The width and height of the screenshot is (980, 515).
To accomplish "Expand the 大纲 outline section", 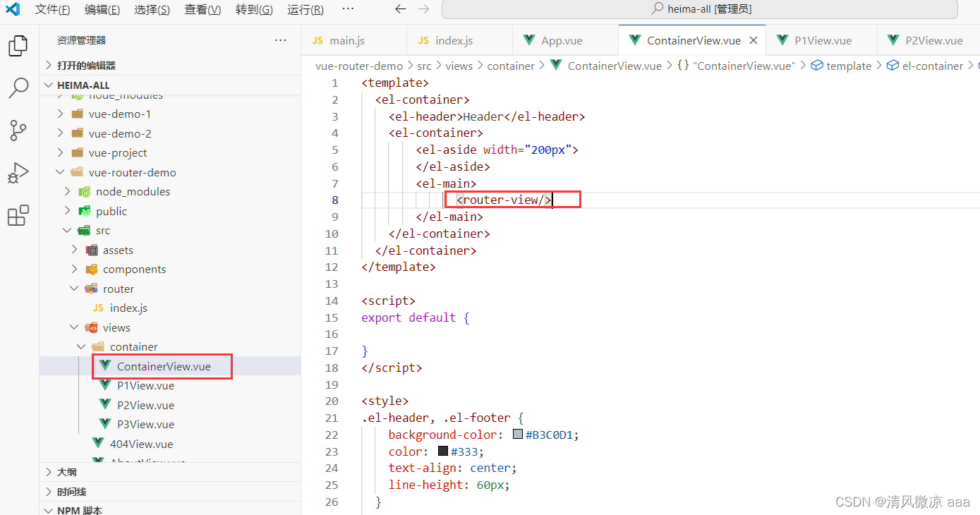I will point(49,472).
